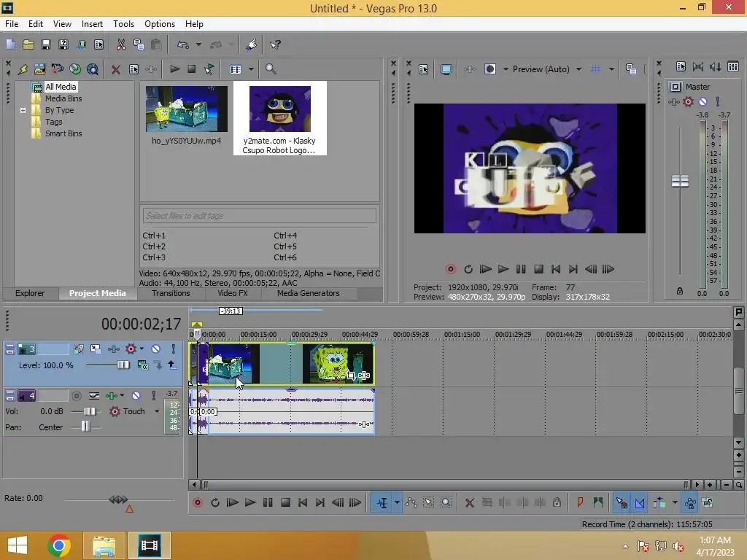Copy selection using toolbar copy icon
This screenshot has width=747, height=560.
click(x=139, y=44)
